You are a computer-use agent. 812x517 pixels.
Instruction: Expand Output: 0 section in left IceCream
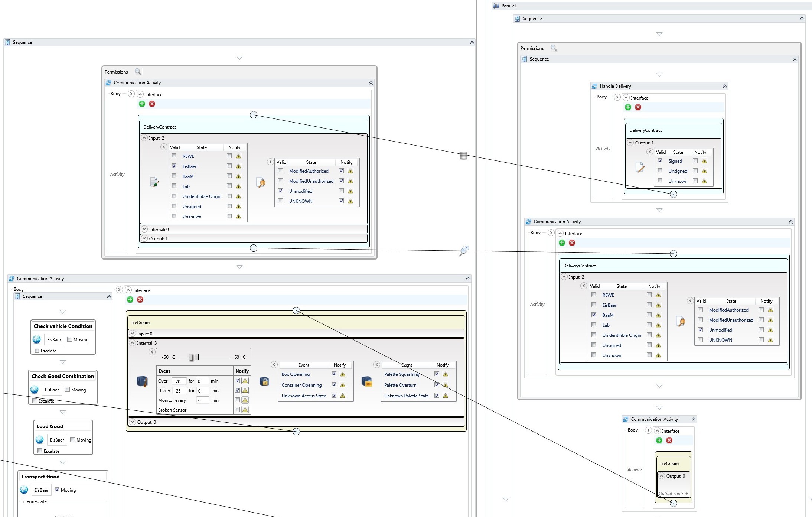point(133,422)
